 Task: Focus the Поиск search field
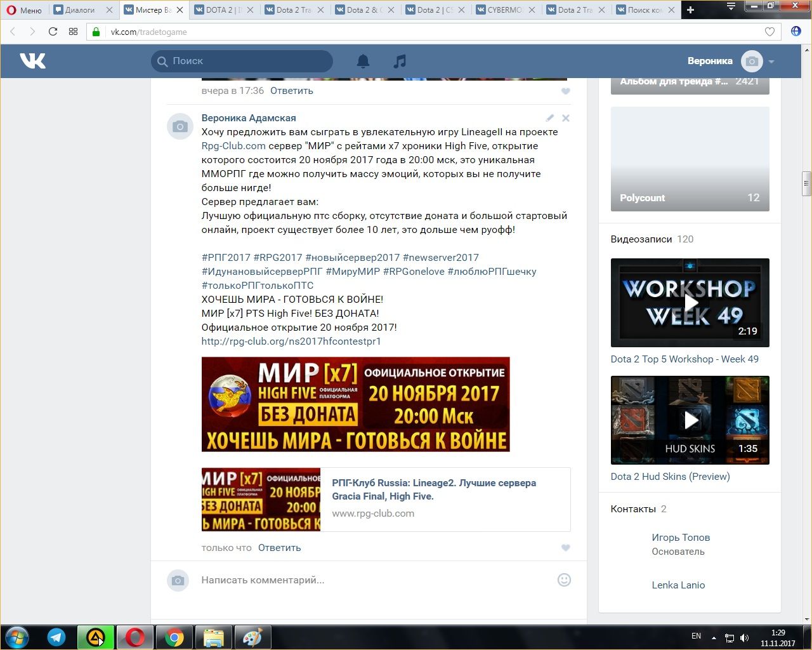[242, 61]
